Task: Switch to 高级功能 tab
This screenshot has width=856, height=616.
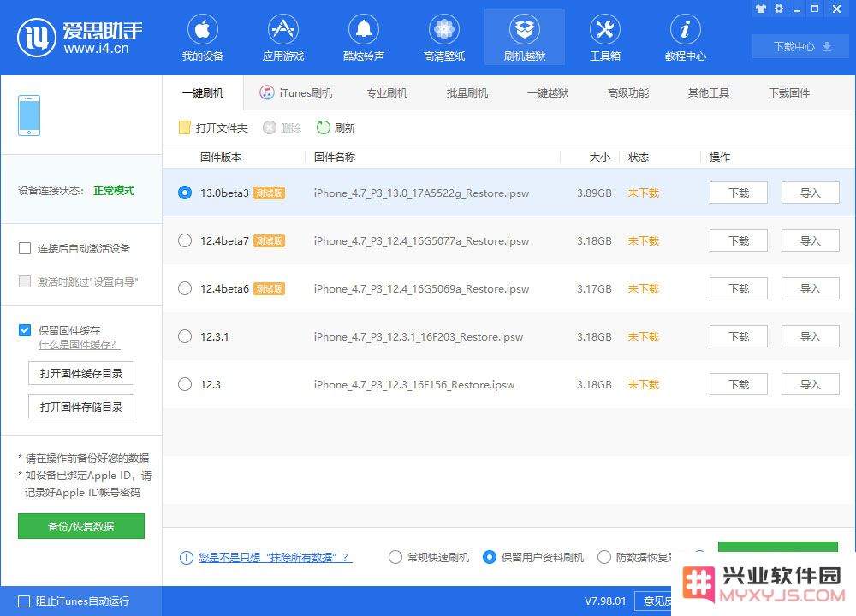Action: (x=627, y=92)
